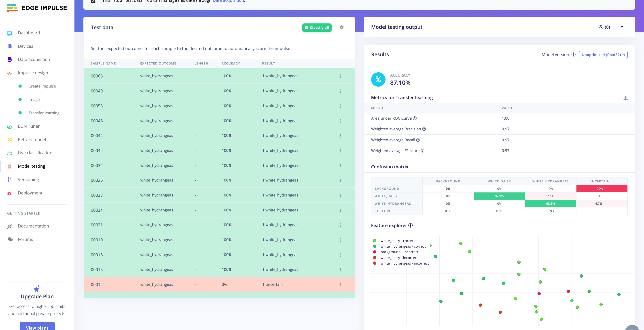Toggle the checkbox in the top banner
644x330 pixels.
tap(93, 1)
